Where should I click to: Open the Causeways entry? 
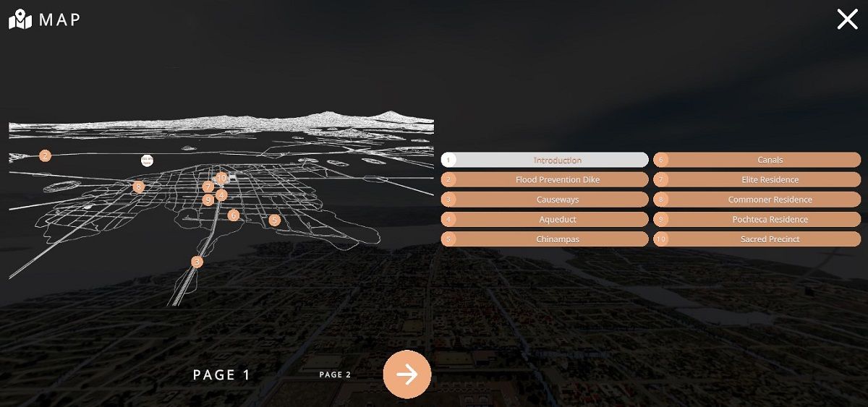545,200
